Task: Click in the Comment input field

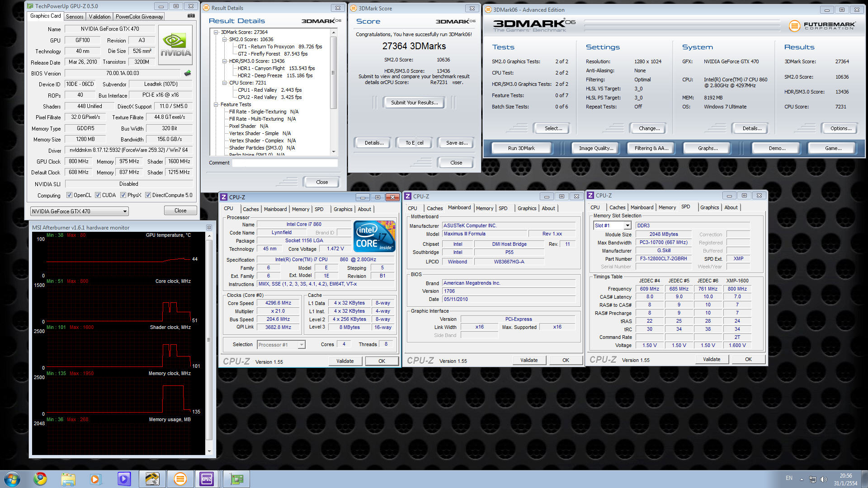Action: [285, 163]
